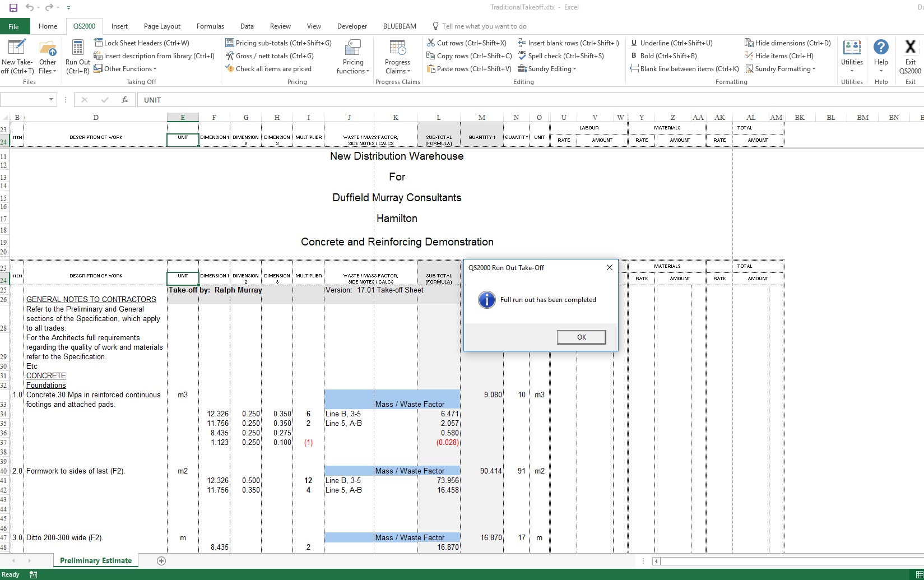The width and height of the screenshot is (924, 580).
Task: Click the Run Out calculator icon
Action: 77,48
